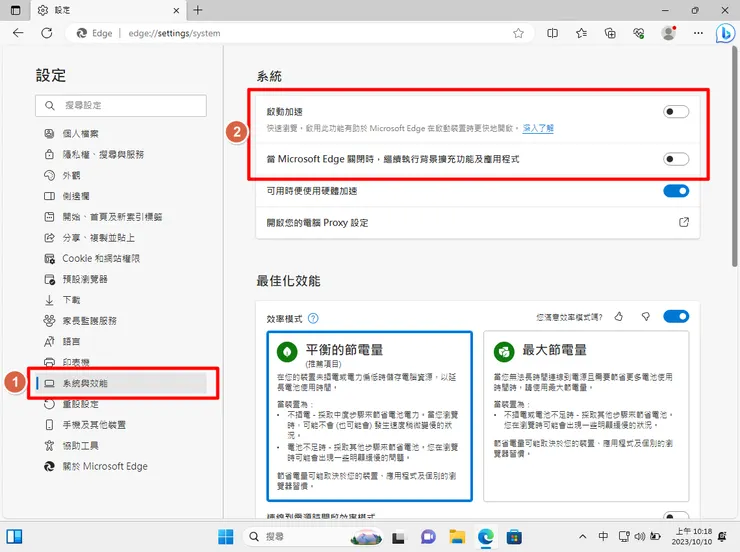Open computer Proxy settings external link icon
Viewport: 740px width, 552px height.
coord(683,222)
